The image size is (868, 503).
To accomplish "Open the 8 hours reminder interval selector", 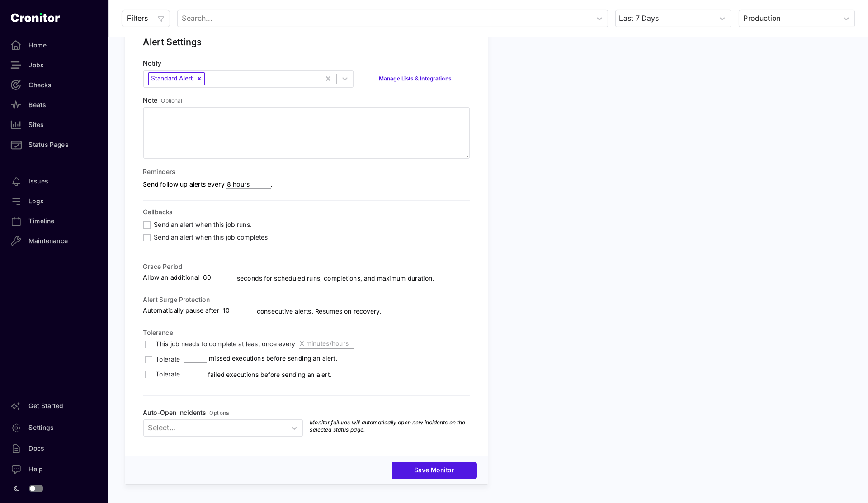I will pos(248,184).
